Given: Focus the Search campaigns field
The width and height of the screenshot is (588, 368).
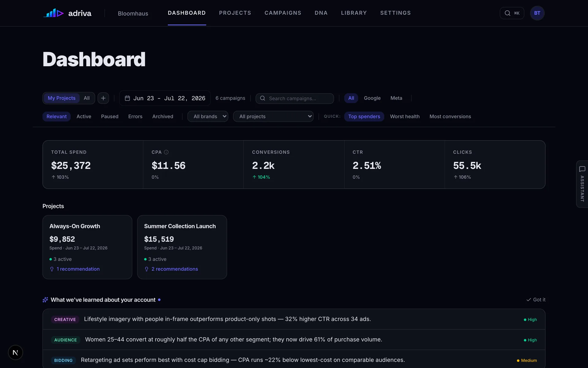Looking at the screenshot, I should click(x=295, y=98).
